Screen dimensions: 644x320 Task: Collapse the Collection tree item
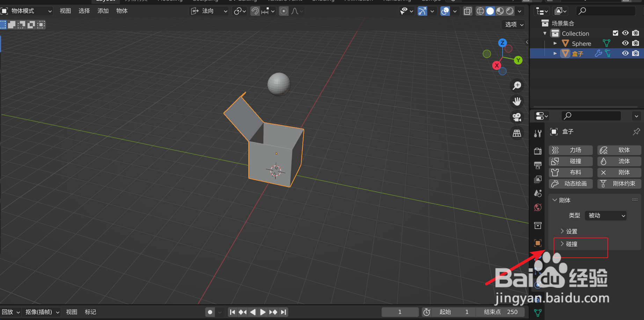point(545,33)
